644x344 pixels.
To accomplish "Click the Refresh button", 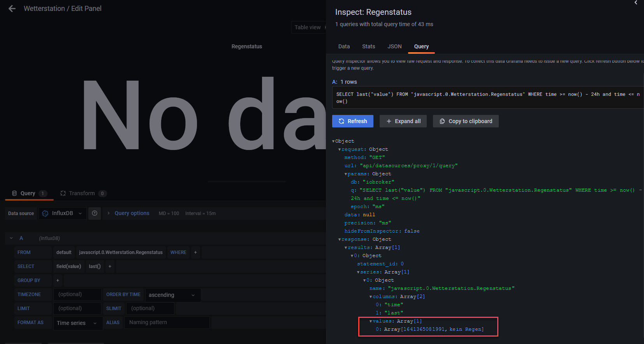I will point(353,121).
